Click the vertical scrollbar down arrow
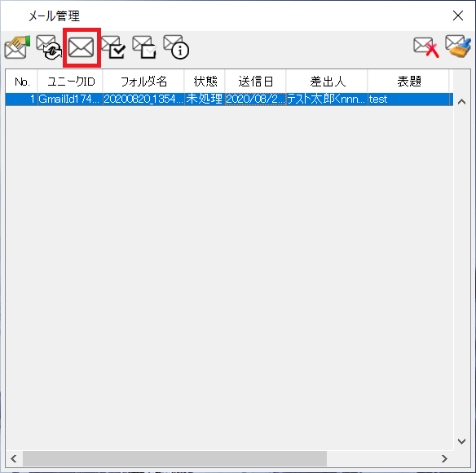476x473 pixels. [461, 441]
